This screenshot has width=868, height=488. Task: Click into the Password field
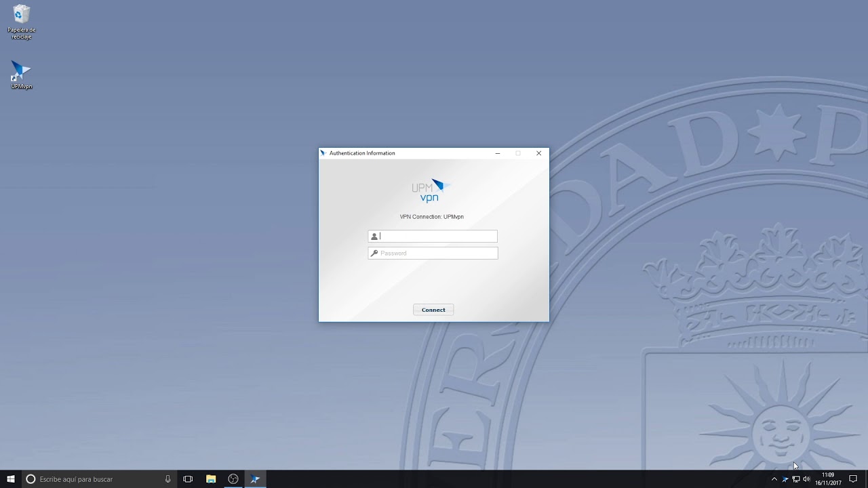(433, 253)
